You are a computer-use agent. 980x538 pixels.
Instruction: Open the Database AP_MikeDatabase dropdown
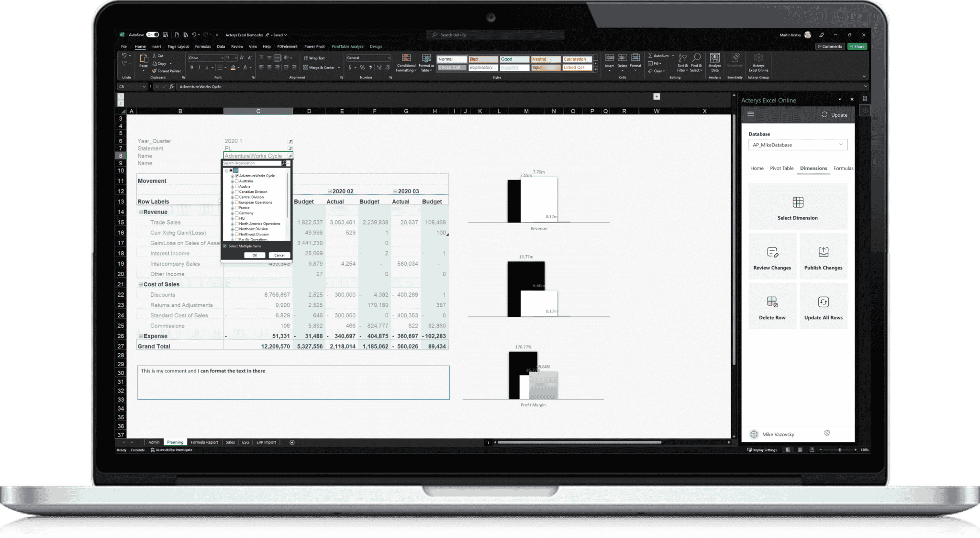798,145
